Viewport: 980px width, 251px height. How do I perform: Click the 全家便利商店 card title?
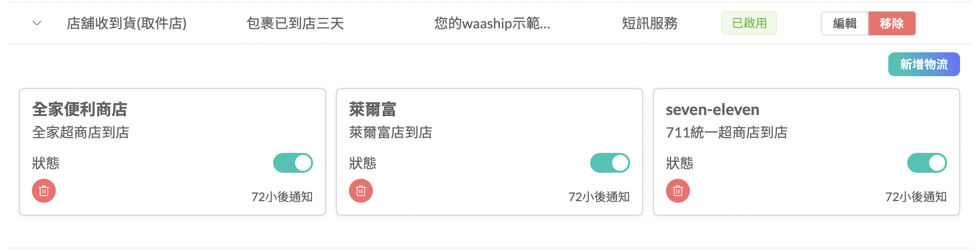coord(80,109)
